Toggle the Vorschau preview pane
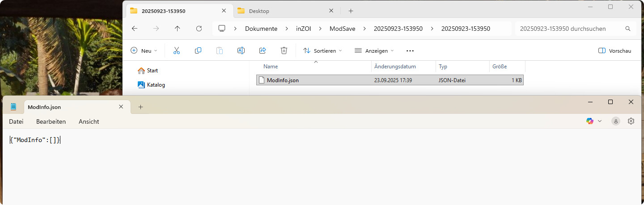The height and width of the screenshot is (205, 644). tap(614, 51)
